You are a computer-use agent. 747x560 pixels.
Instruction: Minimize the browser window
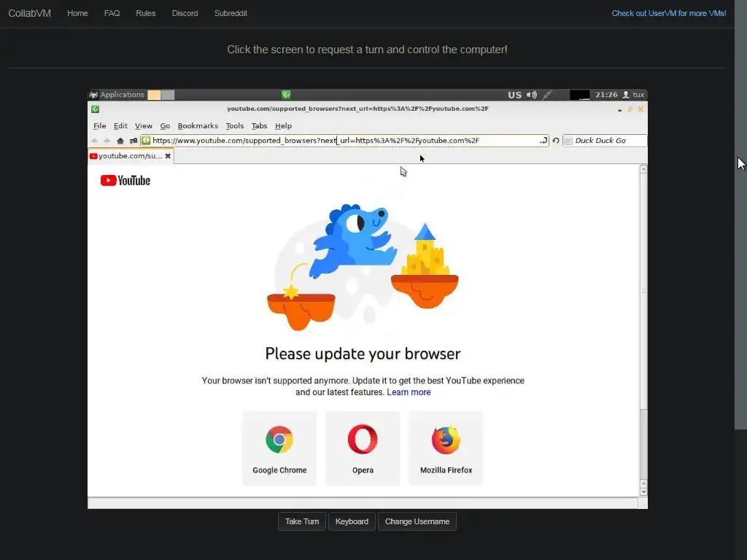tap(619, 109)
